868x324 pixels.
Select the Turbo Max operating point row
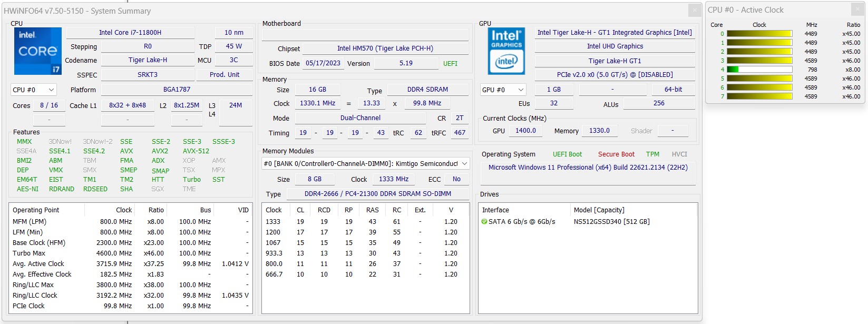[131, 253]
